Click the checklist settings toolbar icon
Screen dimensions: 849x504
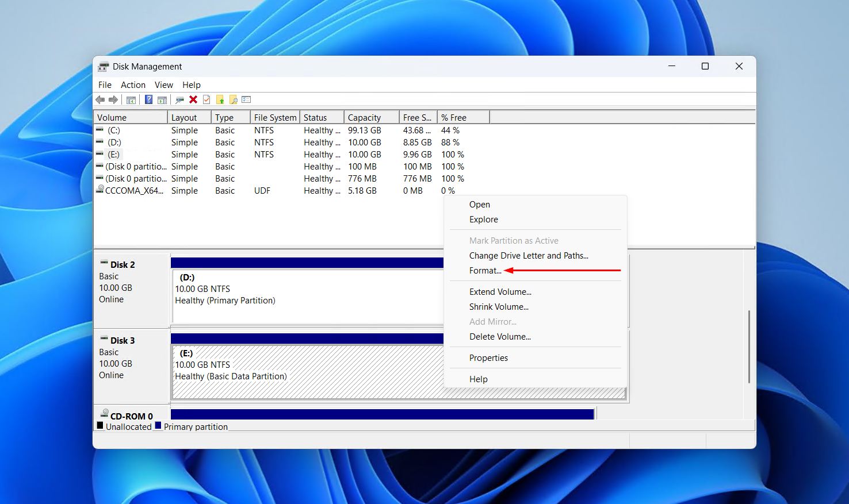click(x=246, y=100)
